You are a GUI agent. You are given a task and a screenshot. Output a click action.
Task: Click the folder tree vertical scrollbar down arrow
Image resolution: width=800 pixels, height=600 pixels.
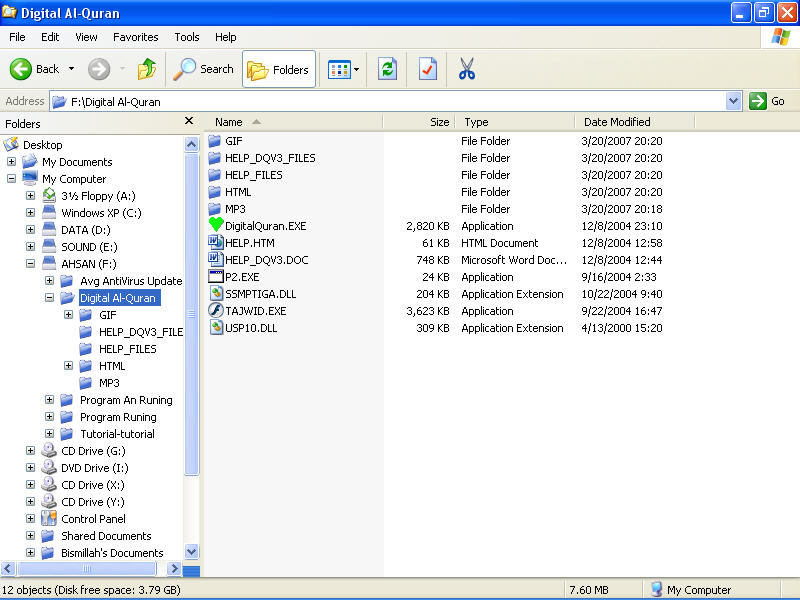pos(191,552)
